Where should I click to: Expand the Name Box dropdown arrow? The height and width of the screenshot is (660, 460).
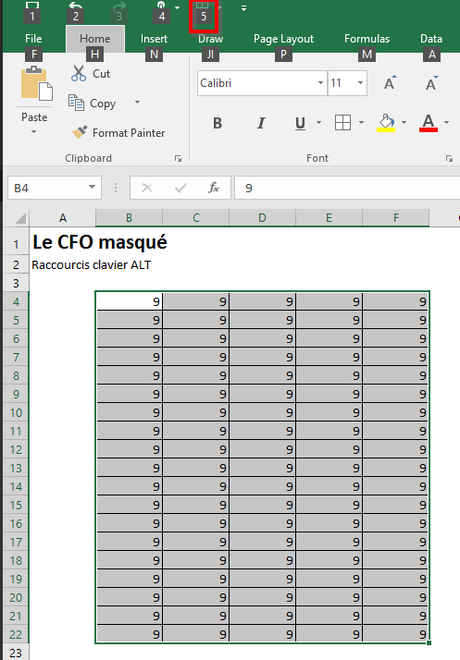(x=92, y=187)
